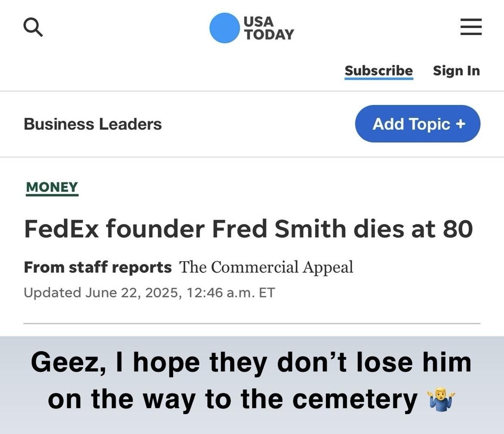The height and width of the screenshot is (434, 504).
Task: Click the USA TODAY wordmark text
Action: [x=269, y=28]
